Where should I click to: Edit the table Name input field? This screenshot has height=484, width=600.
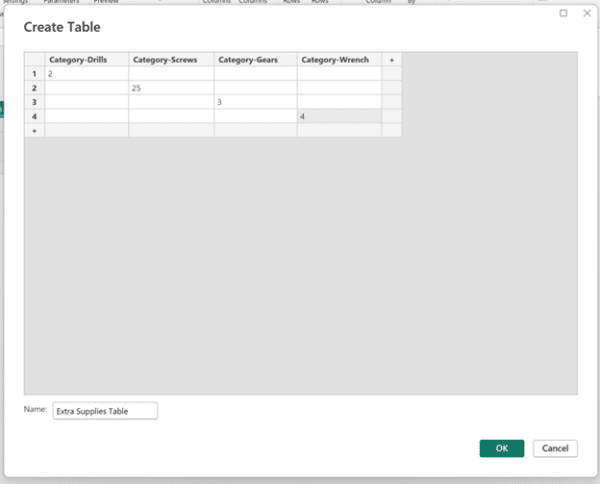tap(105, 411)
